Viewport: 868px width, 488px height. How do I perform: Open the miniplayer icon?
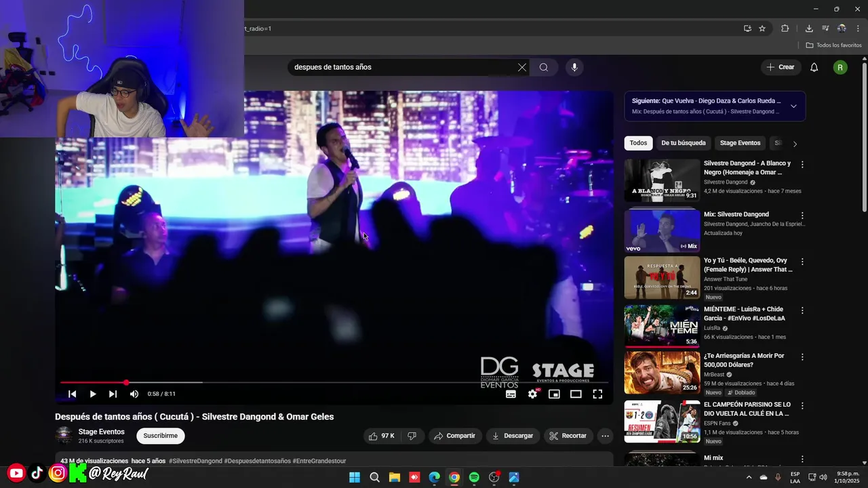point(554,394)
